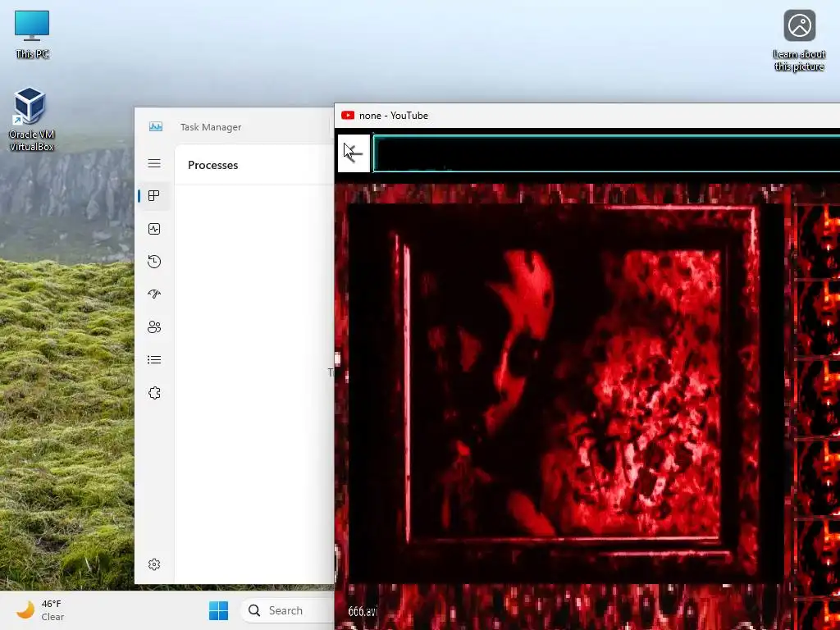Click the Processes heading in Task Manager

coord(212,165)
